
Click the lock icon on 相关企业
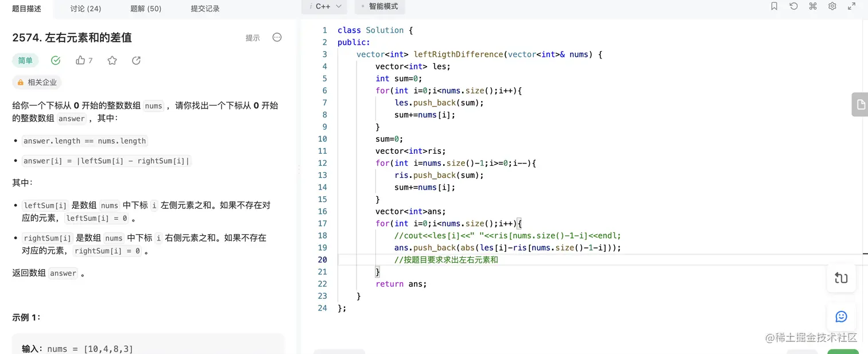(21, 83)
